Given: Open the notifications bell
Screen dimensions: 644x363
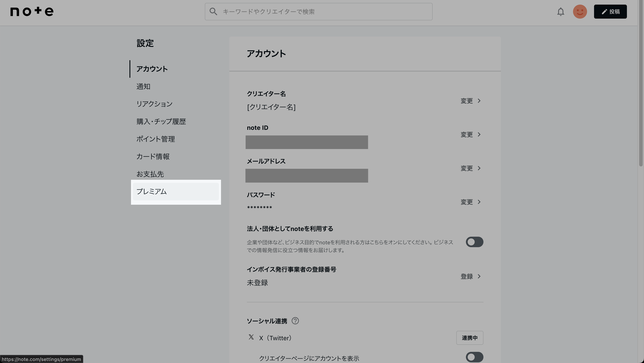Looking at the screenshot, I should (x=561, y=12).
